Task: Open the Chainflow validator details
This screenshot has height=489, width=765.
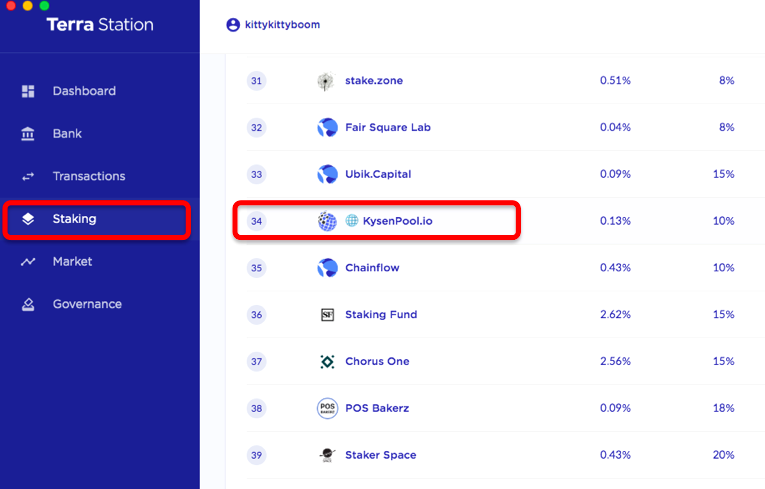Action: (372, 268)
